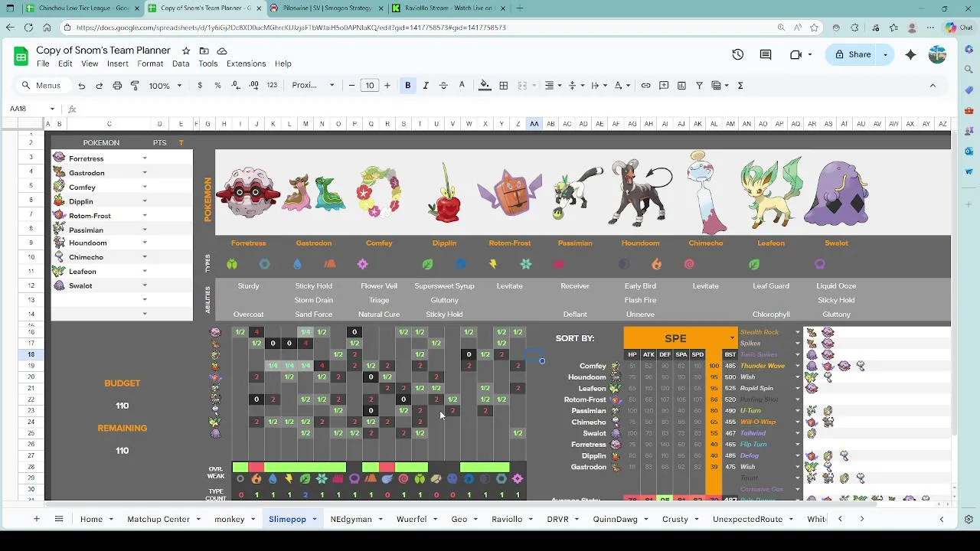Click the Houndoom Pokemon image

pyautogui.click(x=642, y=191)
